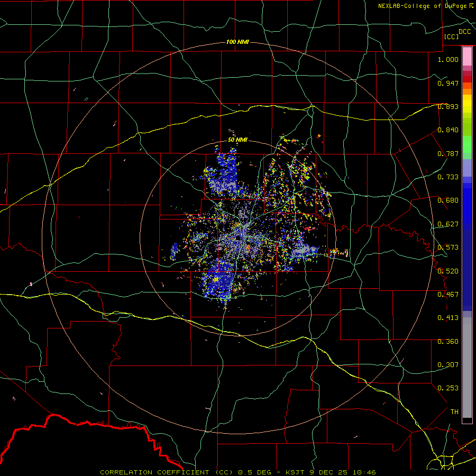Click the DCC label above the color scale
Screen dimensions: 476x476
[464, 32]
